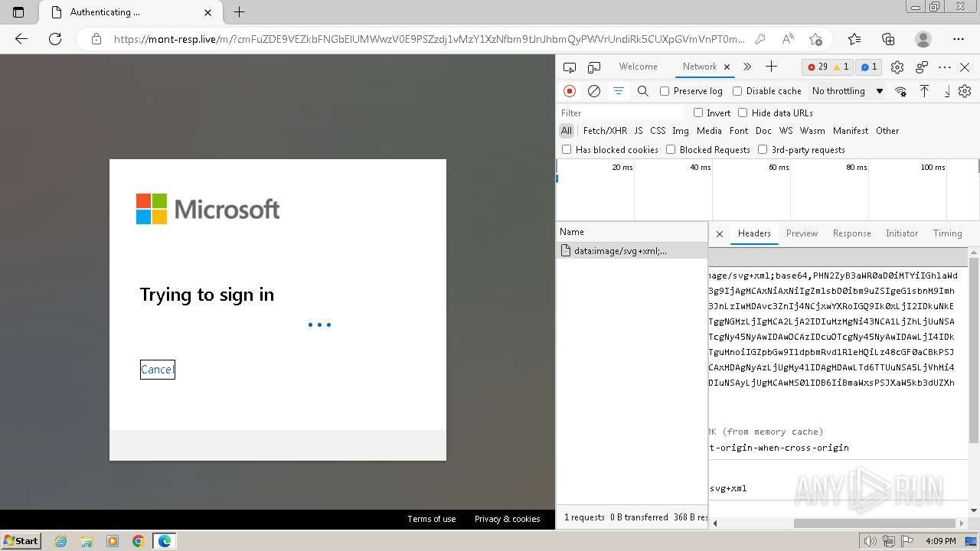Open the DevTools feedback icon

tap(922, 67)
